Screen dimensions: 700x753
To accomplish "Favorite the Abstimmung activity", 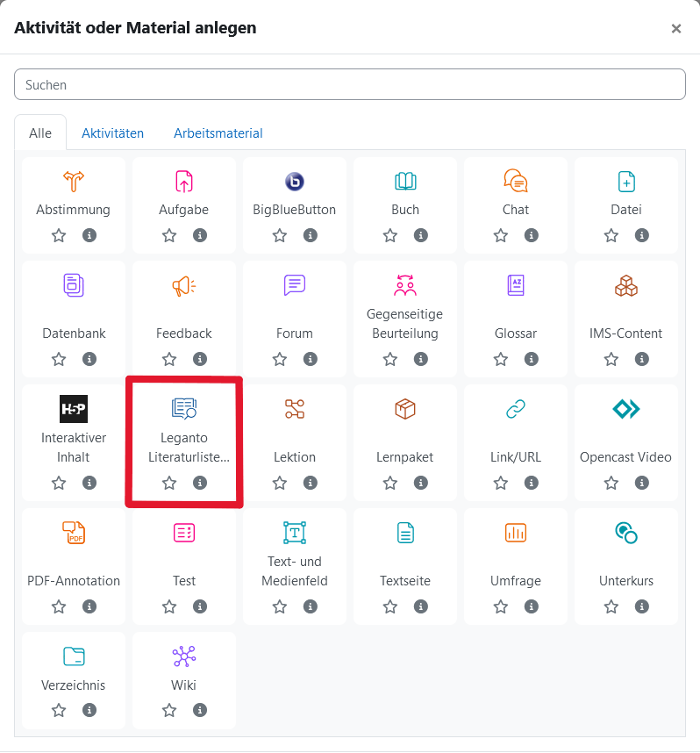I will [59, 235].
